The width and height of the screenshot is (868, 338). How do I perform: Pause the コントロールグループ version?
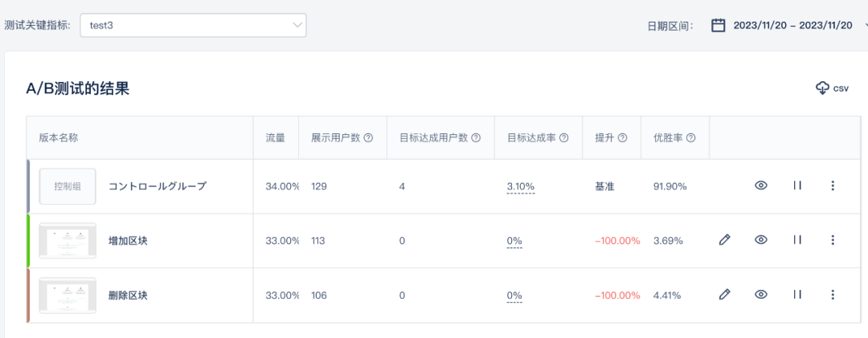tap(797, 185)
